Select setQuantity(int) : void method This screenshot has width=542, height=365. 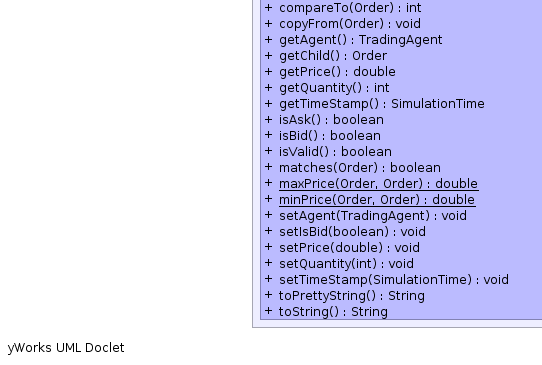(346, 264)
